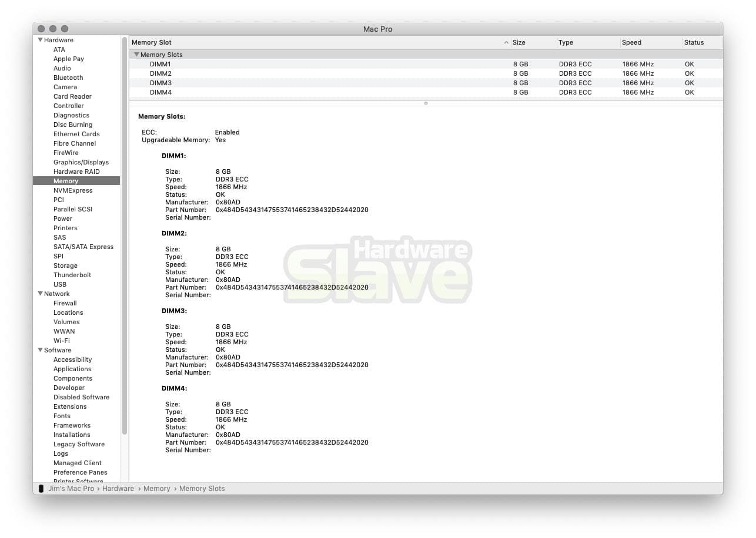Show Graphics/Displays information
Image resolution: width=756 pixels, height=538 pixels.
(x=81, y=162)
